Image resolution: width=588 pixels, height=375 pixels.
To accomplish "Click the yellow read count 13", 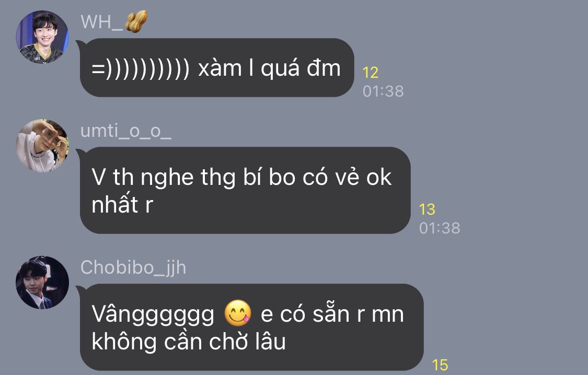I will tap(426, 209).
